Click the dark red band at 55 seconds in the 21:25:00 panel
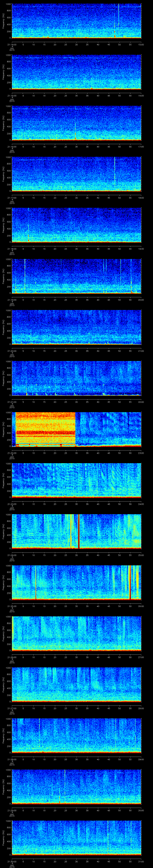The image size is (153, 868). click(130, 582)
